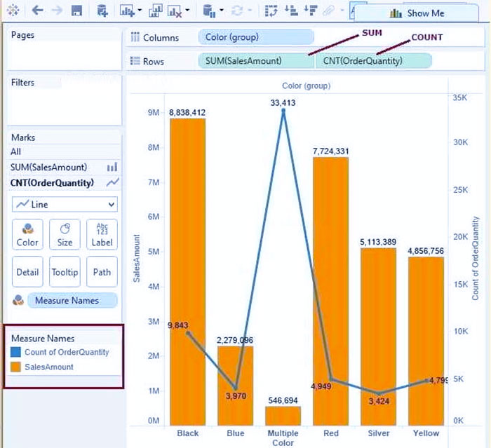Screen dimensions: 491x448
Task: Select the Measure Names pill on Marks
Action: tap(72, 301)
